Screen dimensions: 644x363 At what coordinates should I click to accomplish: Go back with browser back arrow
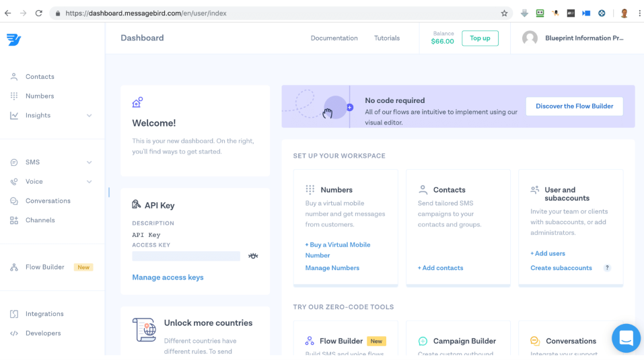pyautogui.click(x=7, y=13)
